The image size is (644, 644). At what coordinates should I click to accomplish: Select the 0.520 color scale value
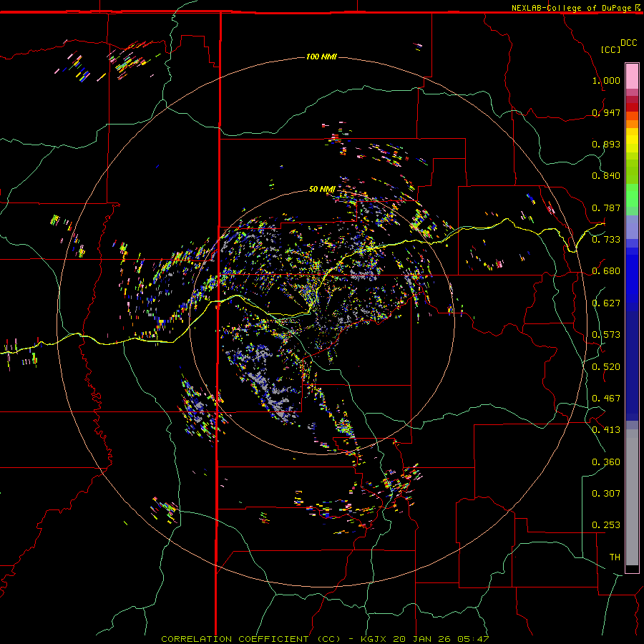(606, 367)
